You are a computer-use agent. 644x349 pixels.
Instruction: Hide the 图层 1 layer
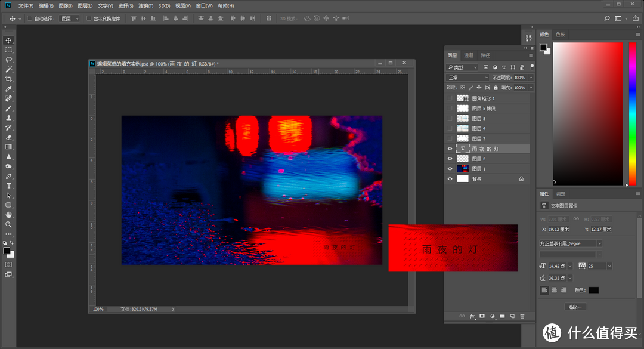[x=450, y=168]
